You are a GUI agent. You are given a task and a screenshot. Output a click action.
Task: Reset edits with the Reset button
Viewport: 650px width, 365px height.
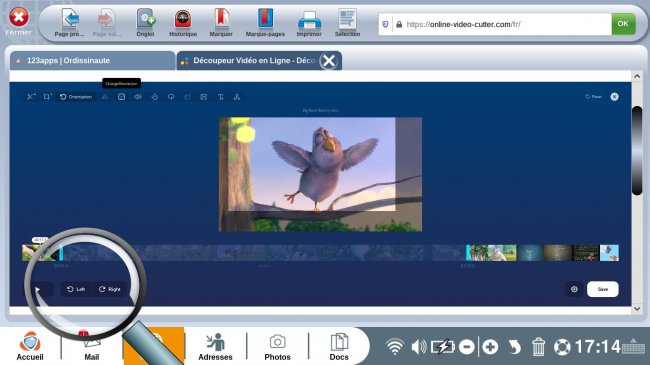(593, 97)
